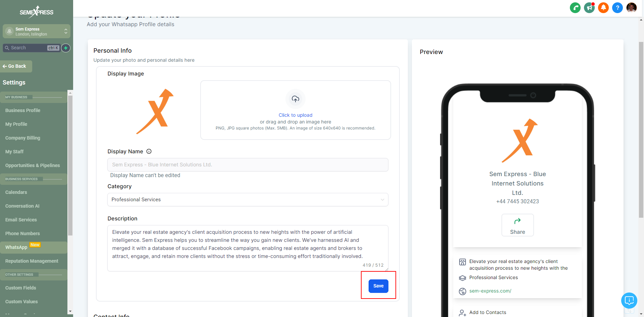Screen dimensions: 644x317
Task: Click the Save button
Action: pyautogui.click(x=378, y=286)
